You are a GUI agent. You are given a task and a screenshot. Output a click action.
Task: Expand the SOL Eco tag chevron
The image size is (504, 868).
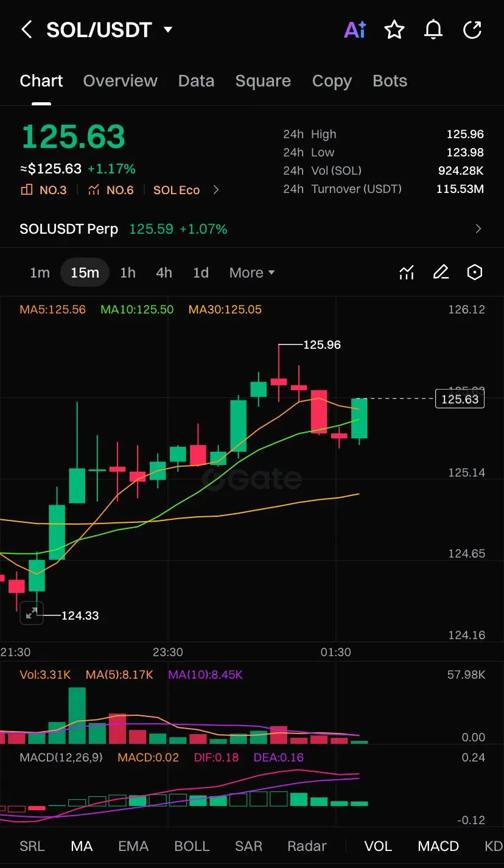pos(216,190)
